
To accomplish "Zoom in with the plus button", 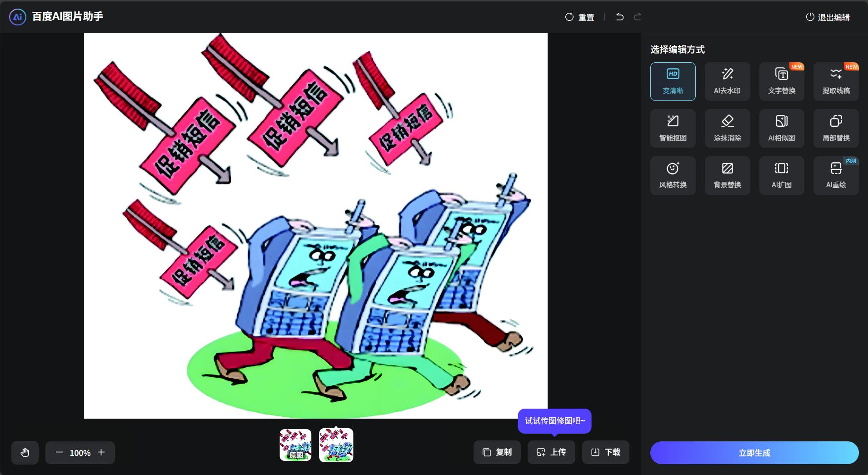I will point(101,452).
